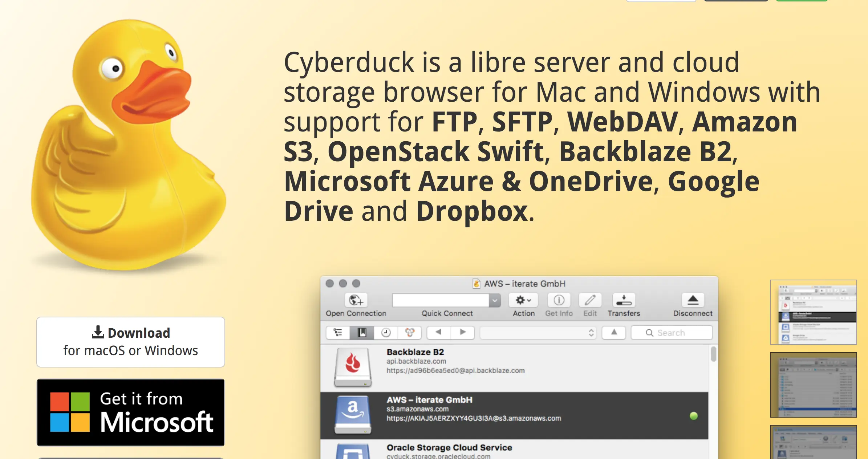The height and width of the screenshot is (459, 868).
Task: Click the Open Connection globe icon
Action: (x=356, y=300)
